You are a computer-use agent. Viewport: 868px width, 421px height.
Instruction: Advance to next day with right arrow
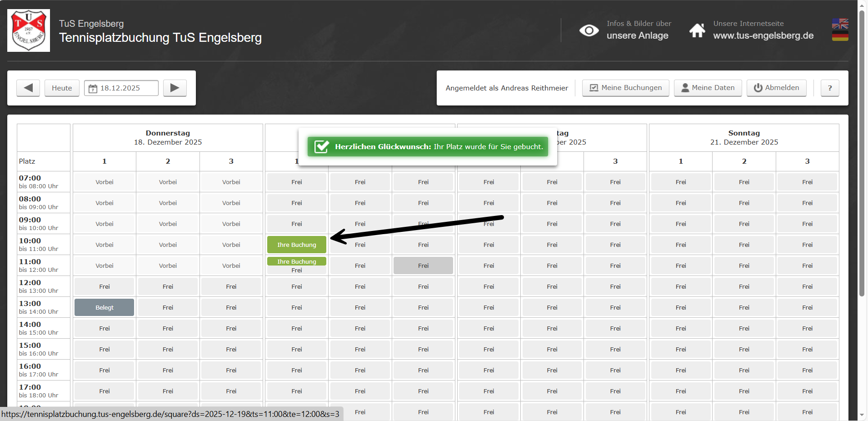click(175, 88)
